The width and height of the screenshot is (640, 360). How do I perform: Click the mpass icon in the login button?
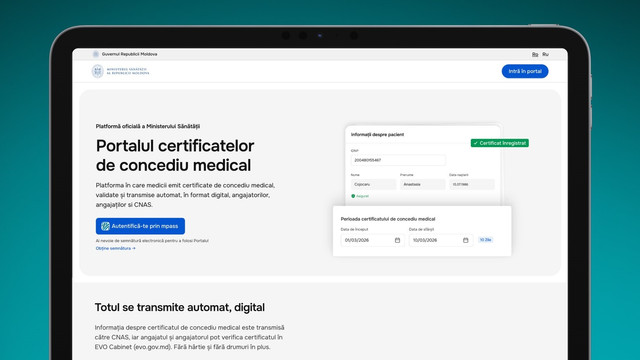(x=105, y=226)
